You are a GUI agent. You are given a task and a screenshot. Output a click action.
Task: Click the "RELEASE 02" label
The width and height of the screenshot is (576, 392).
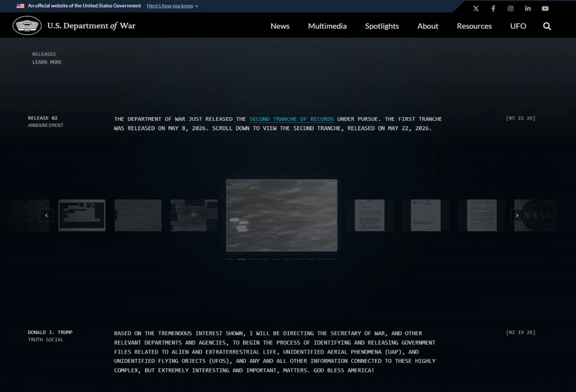[x=43, y=118]
